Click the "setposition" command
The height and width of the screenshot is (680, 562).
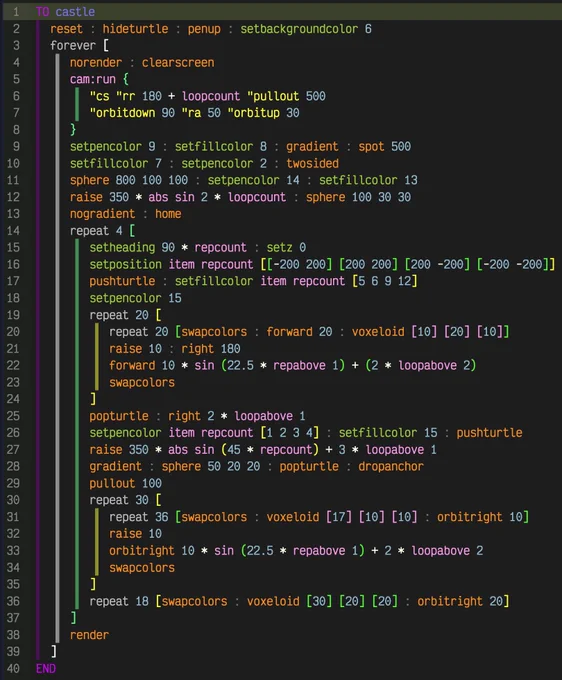125,265
